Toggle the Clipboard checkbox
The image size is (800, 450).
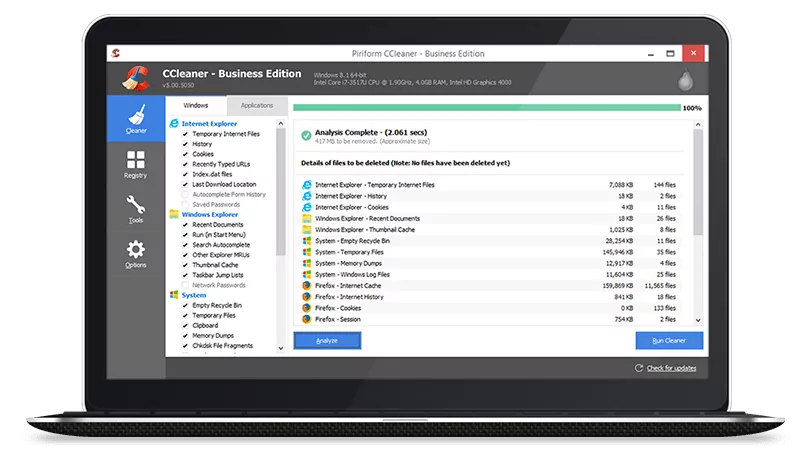(x=185, y=326)
